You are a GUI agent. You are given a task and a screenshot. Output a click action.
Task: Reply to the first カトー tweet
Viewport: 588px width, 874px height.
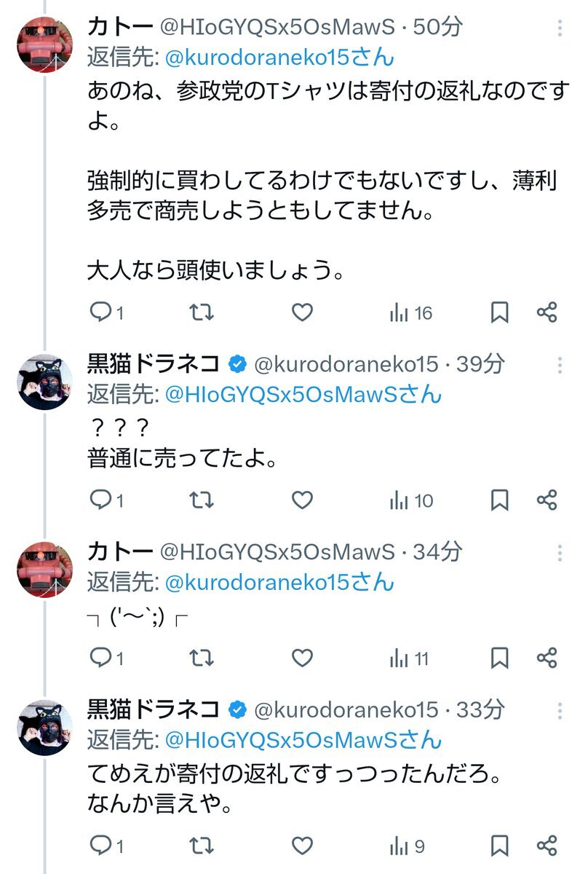point(100,312)
